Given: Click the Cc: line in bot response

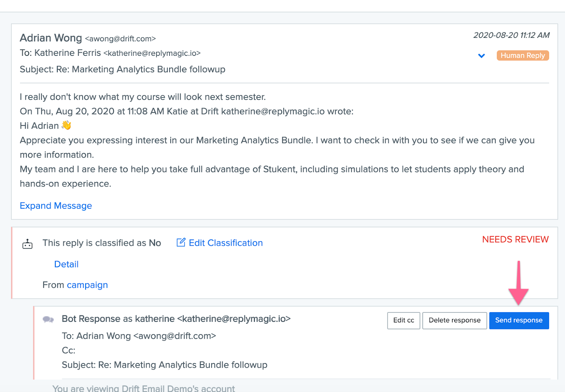Looking at the screenshot, I should click(x=69, y=350).
